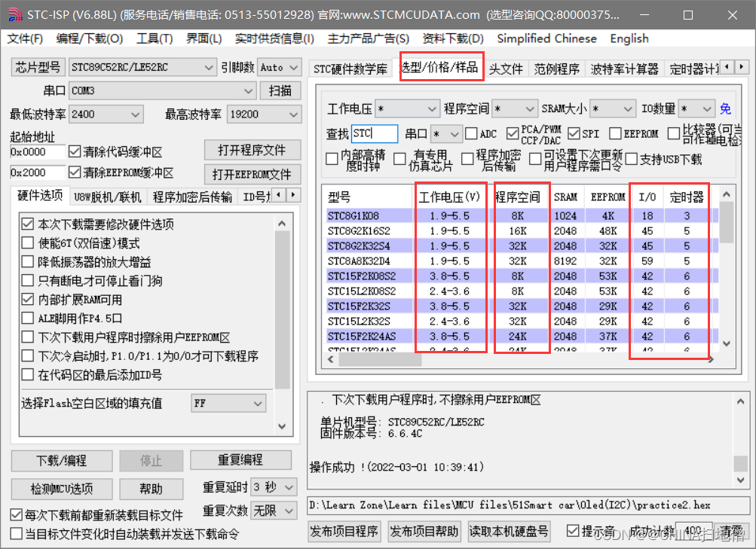Viewport: 756px width, 549px height.
Task: Click the 扫描 button
Action: point(280,90)
